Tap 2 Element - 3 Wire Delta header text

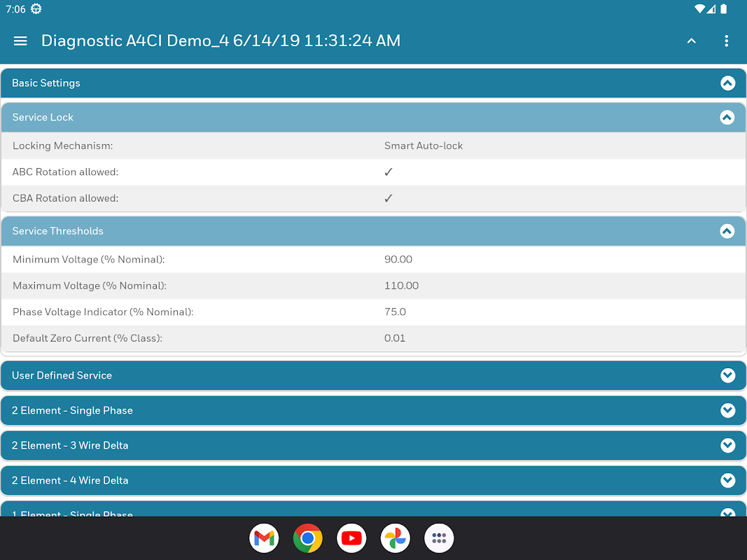pyautogui.click(x=70, y=446)
